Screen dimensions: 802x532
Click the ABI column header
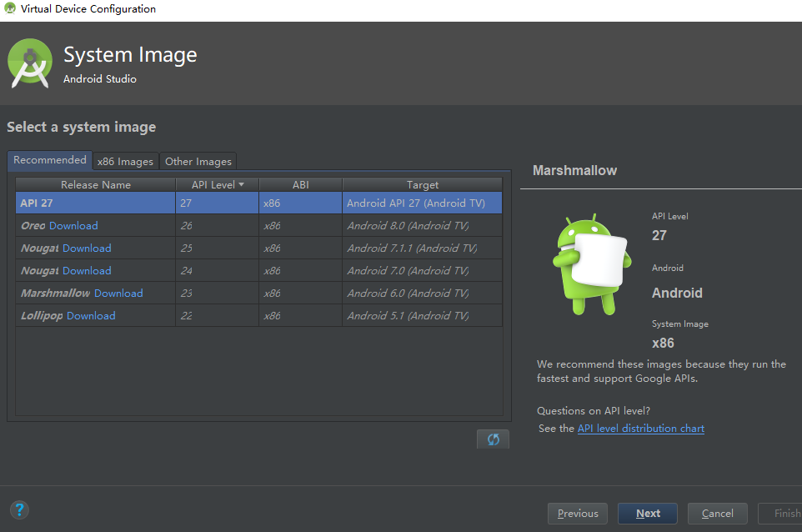tap(301, 184)
